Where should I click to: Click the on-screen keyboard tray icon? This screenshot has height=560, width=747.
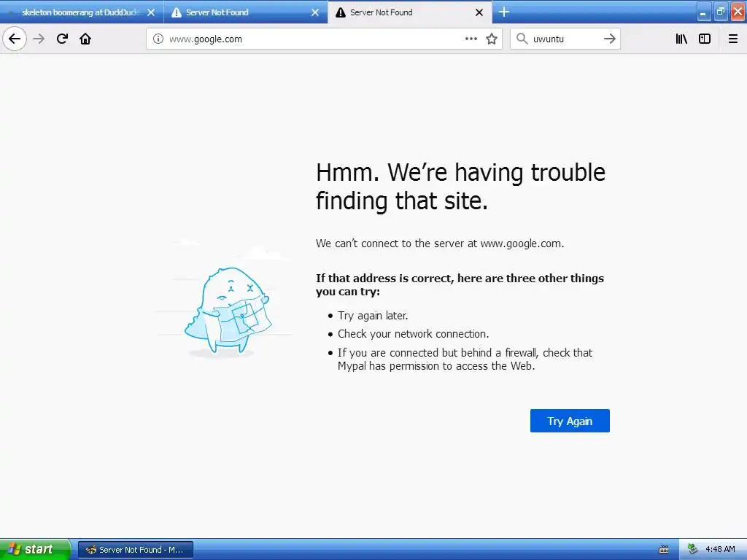coord(664,550)
